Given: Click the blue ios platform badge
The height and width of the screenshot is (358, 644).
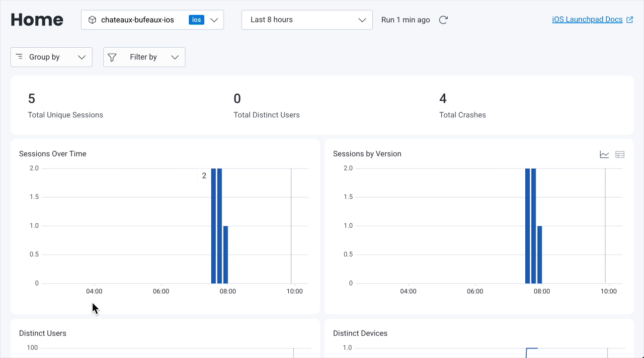Looking at the screenshot, I should 196,20.
